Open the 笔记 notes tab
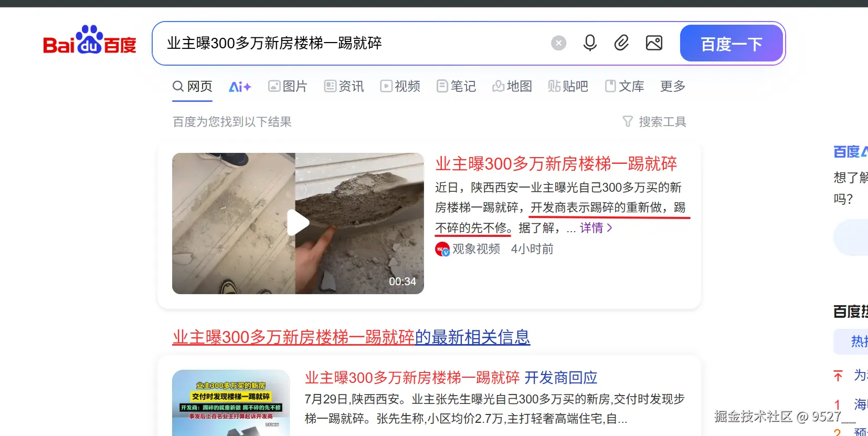Viewport: 868px width, 436px height. coord(457,86)
